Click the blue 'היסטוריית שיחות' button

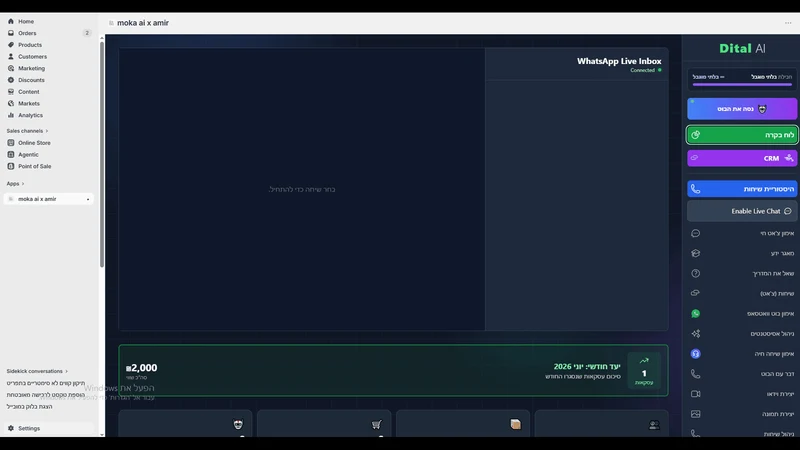(742, 189)
